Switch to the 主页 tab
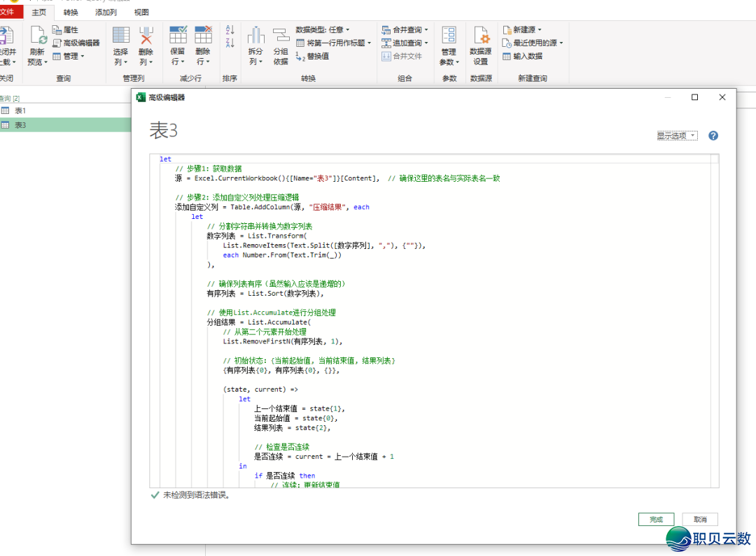756x556 pixels. point(39,12)
